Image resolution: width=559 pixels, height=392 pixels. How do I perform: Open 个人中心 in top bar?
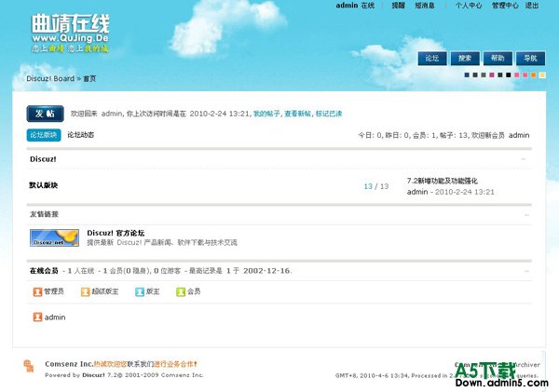coord(469,6)
